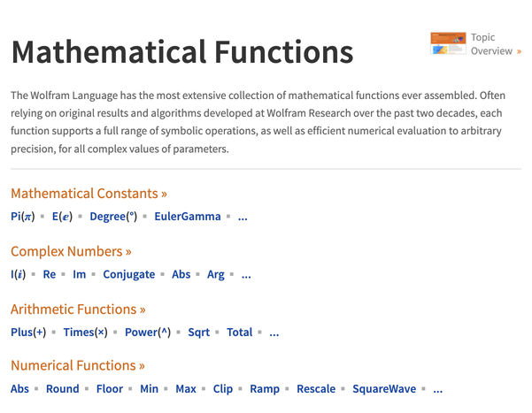
Task: Expand the Arithmetic Functions ellipsis
Action: pyautogui.click(x=274, y=333)
